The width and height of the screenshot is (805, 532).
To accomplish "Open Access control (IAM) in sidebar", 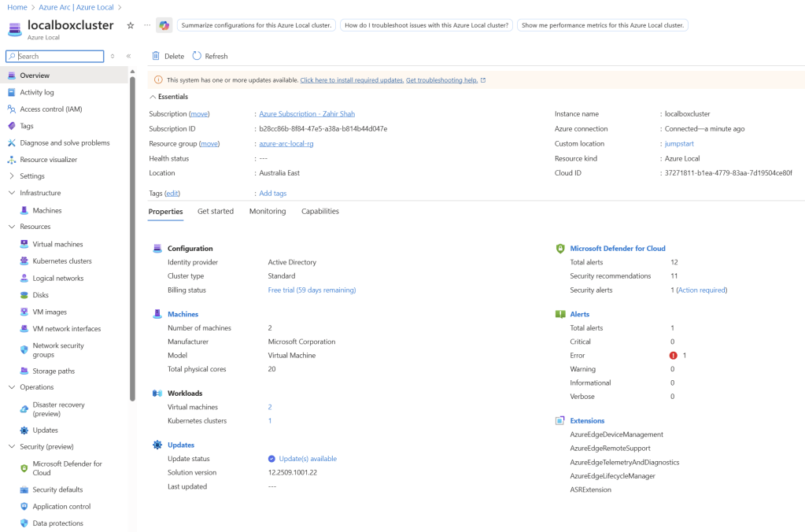I will (50, 109).
